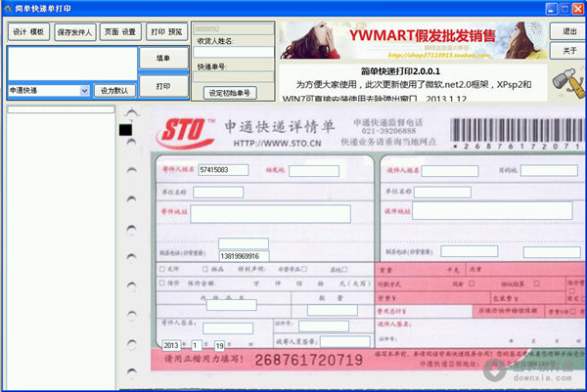Image resolution: width=587 pixels, height=392 pixels.
Task: Close the 简单快递单打印 window
Action: click(x=578, y=9)
